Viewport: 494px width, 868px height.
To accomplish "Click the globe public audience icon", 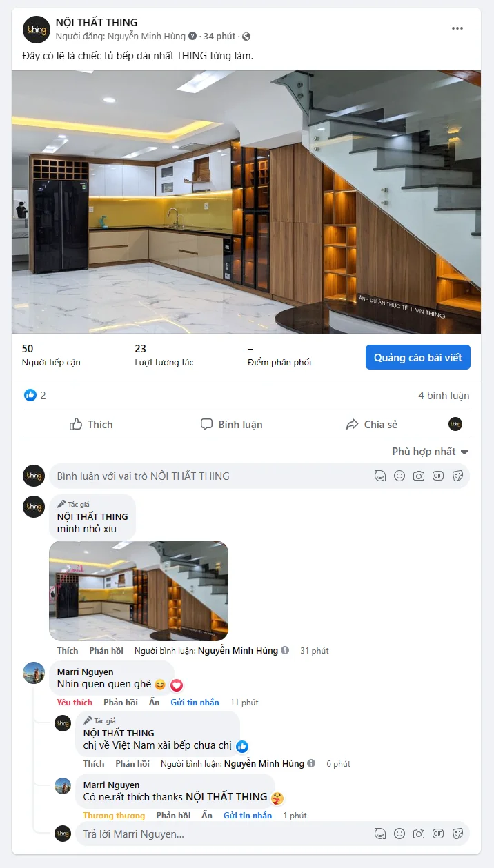I will coord(246,36).
